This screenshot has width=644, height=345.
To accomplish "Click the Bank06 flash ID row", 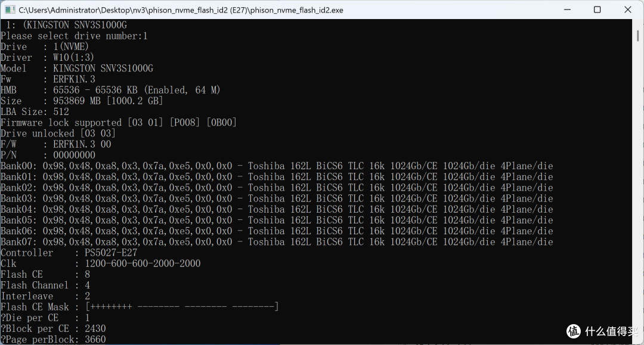I will (x=277, y=231).
